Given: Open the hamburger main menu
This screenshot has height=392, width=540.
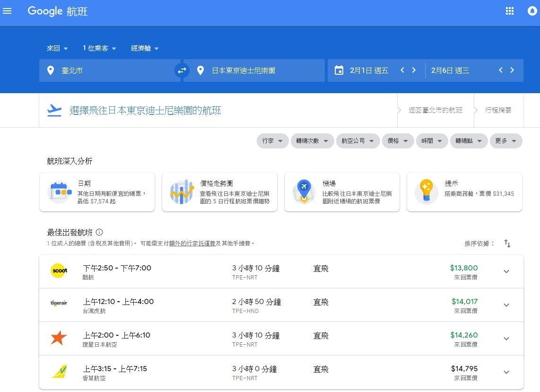Looking at the screenshot, I should [x=7, y=11].
